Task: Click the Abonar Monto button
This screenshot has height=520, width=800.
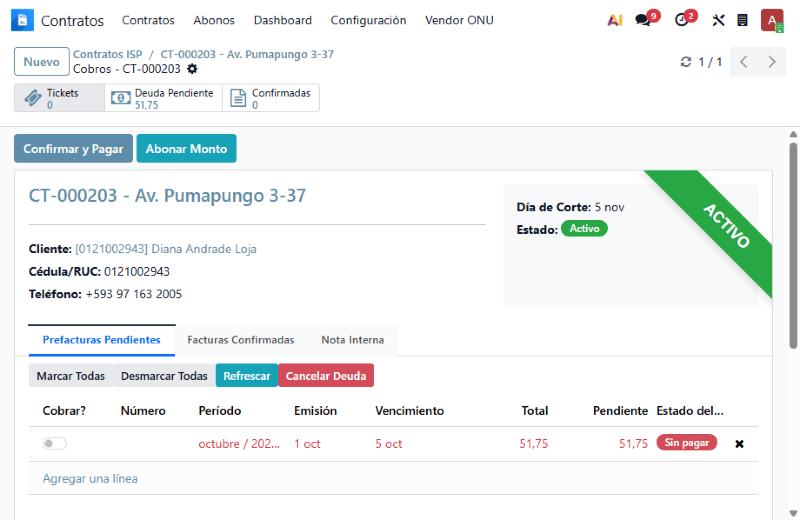Action: 186,148
